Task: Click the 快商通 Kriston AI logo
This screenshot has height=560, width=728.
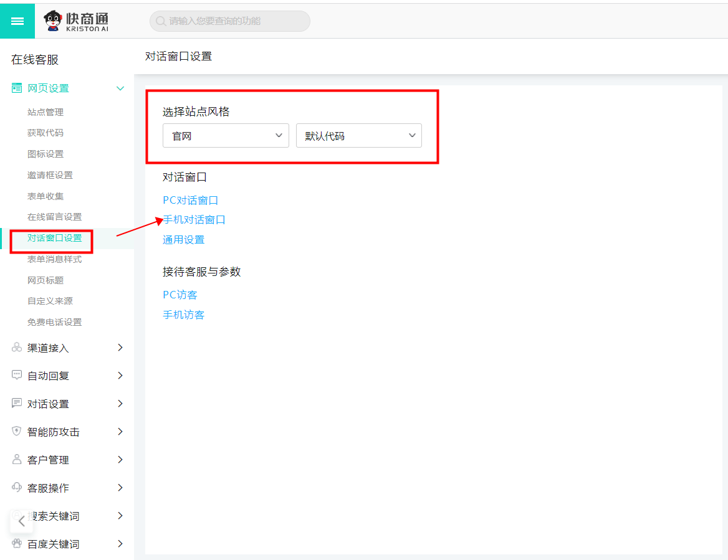Action: (x=76, y=21)
